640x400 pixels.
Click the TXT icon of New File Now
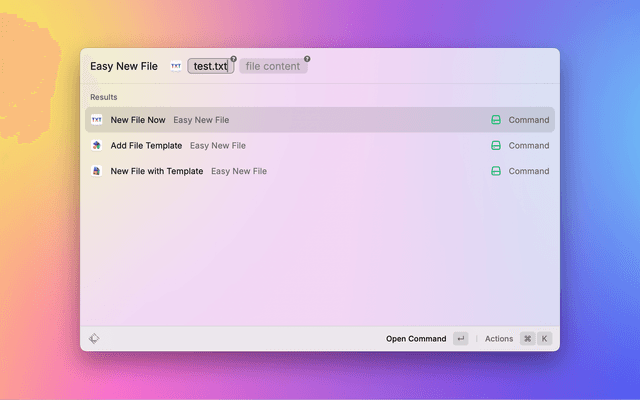[97, 120]
